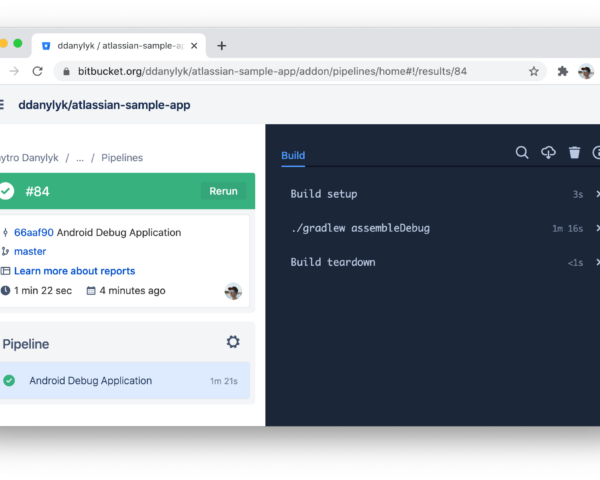Viewport: 600px width, 480px height.
Task: Expand the Build setup step
Action: tap(323, 194)
